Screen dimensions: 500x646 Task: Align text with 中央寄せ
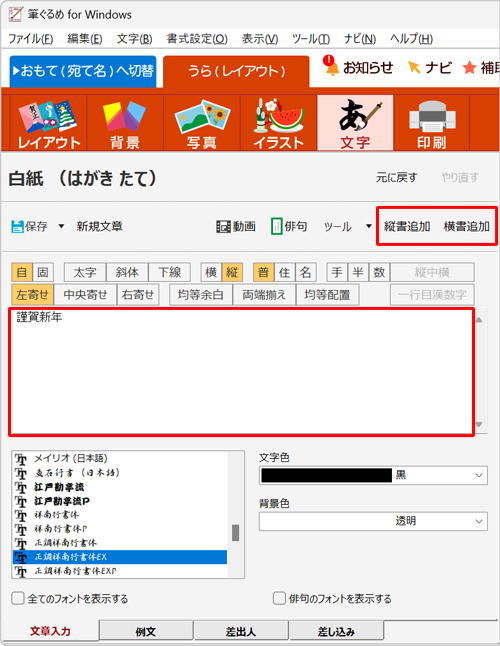[85, 295]
